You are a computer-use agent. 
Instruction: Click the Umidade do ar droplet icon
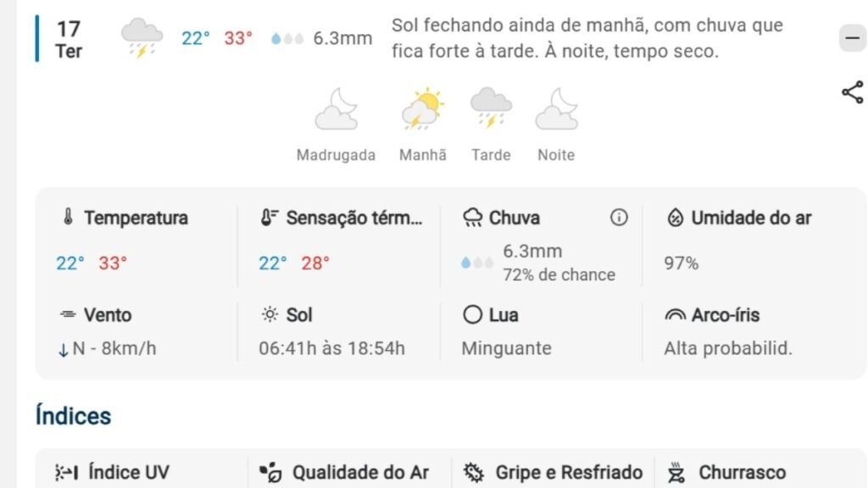(675, 218)
